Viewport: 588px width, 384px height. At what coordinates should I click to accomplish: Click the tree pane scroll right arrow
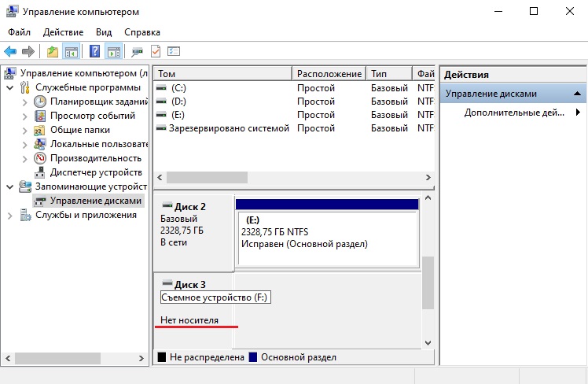[x=141, y=359]
